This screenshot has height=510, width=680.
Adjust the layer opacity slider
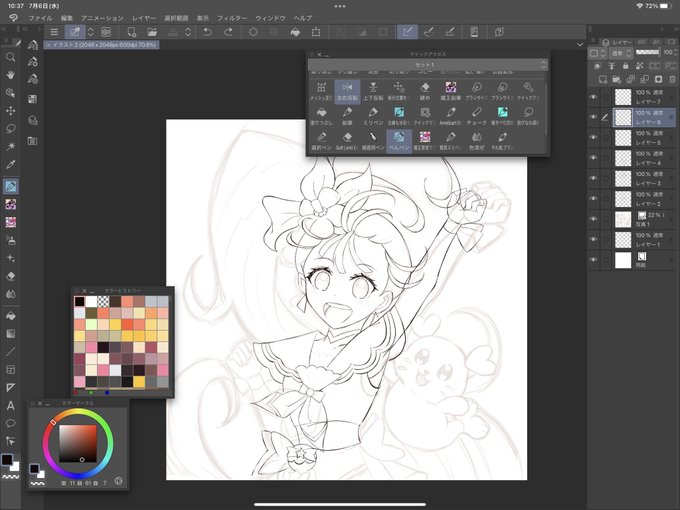647,52
